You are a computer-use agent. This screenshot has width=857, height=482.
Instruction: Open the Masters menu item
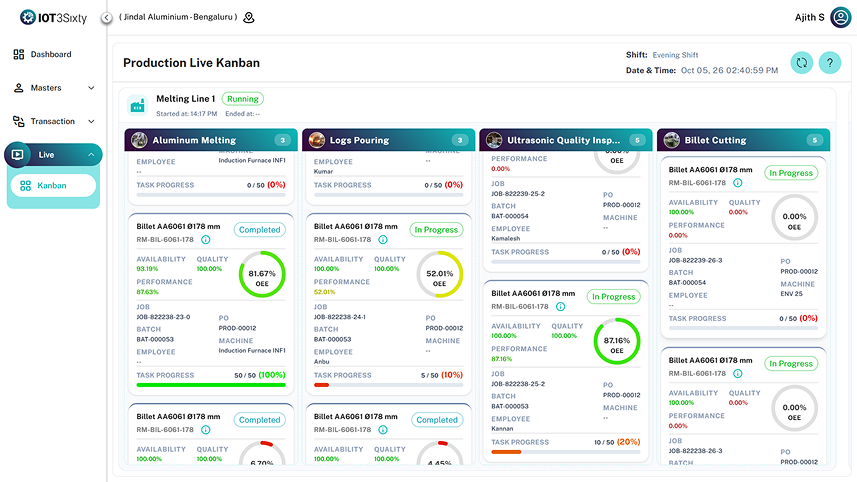tap(53, 88)
